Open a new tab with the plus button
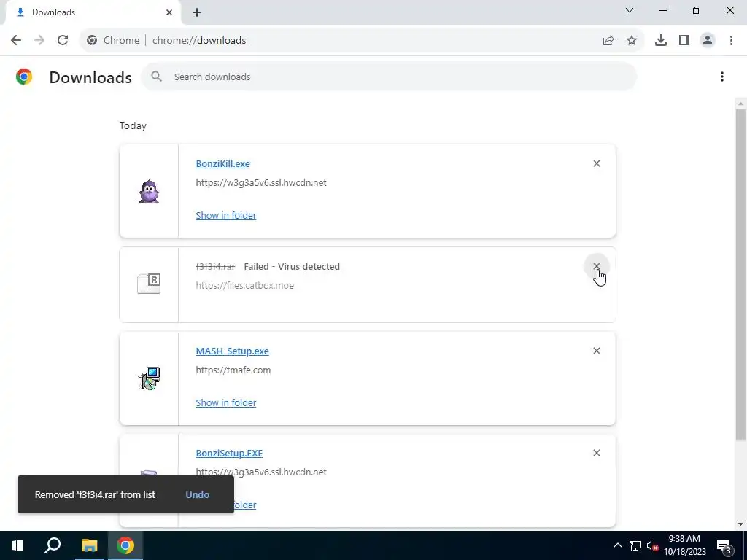747x560 pixels. (197, 12)
